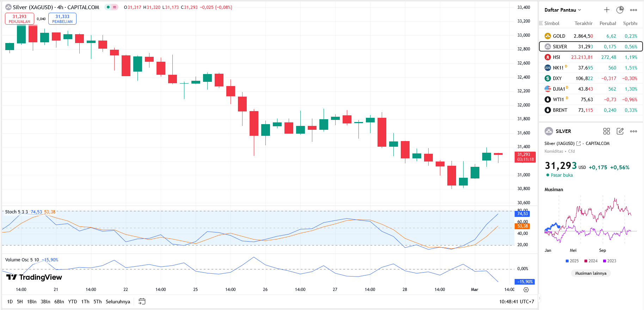Open the watchlist more options menu
The width and height of the screenshot is (644, 310).
tap(633, 10)
